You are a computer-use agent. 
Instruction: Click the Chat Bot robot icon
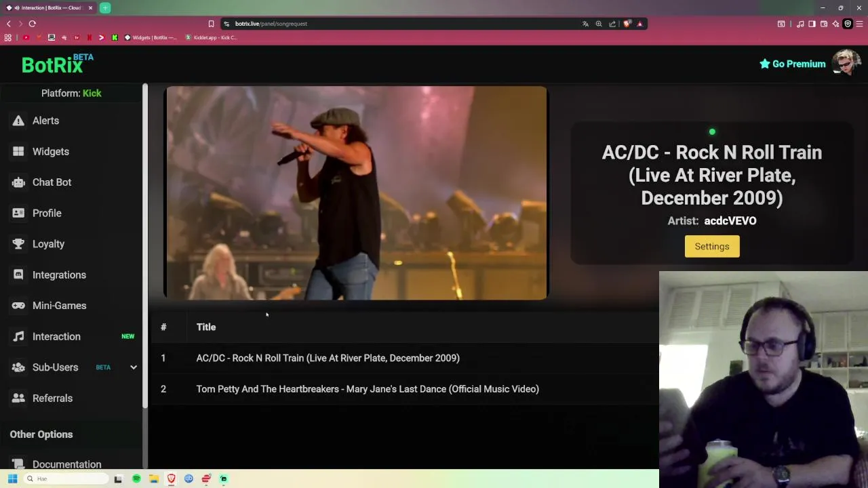coord(18,182)
